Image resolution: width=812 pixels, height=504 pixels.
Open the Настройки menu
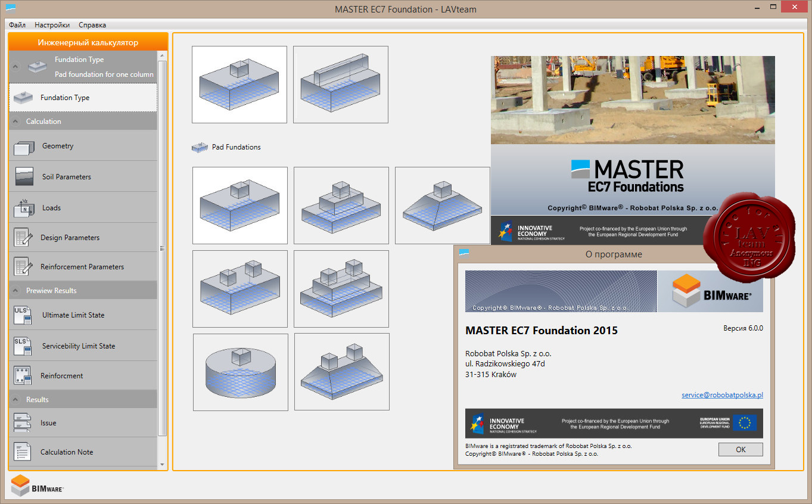[x=52, y=25]
